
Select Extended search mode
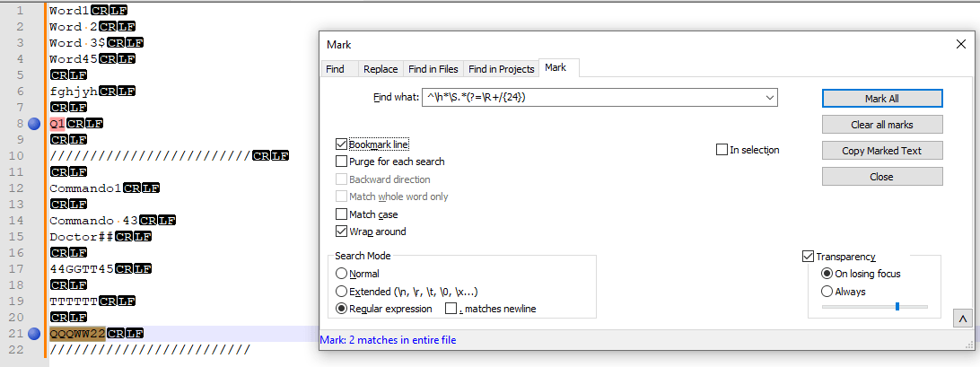pos(341,292)
